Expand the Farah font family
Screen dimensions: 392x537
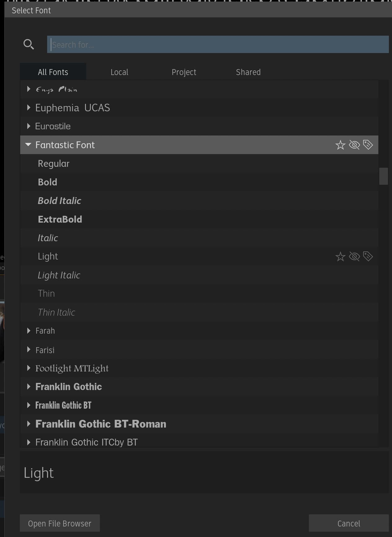pyautogui.click(x=29, y=331)
